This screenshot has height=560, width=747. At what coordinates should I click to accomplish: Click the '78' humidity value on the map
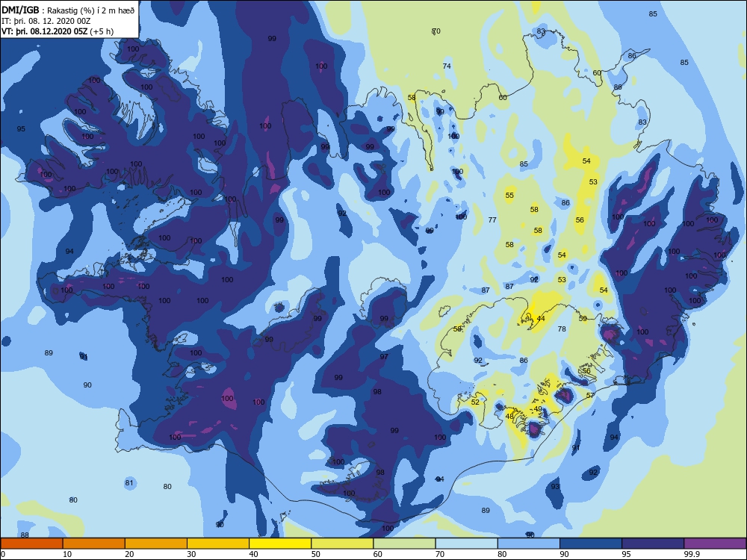coord(562,329)
